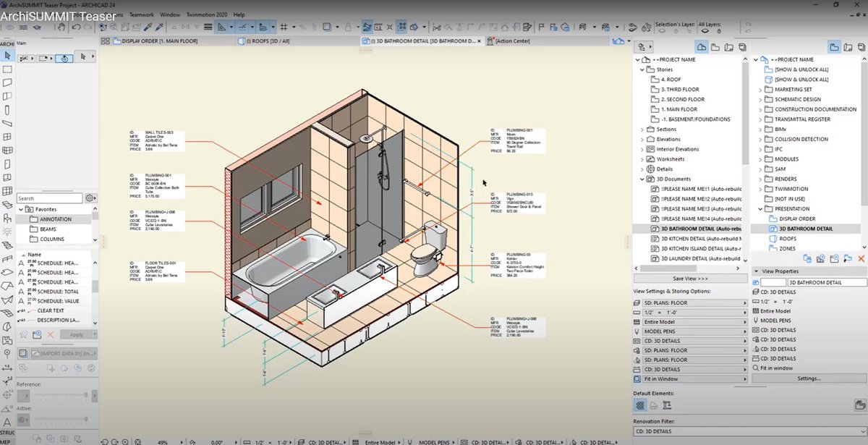Click the Project Map icon atop the Navigator
Image resolution: width=868 pixels, height=445 pixels.
pos(700,46)
